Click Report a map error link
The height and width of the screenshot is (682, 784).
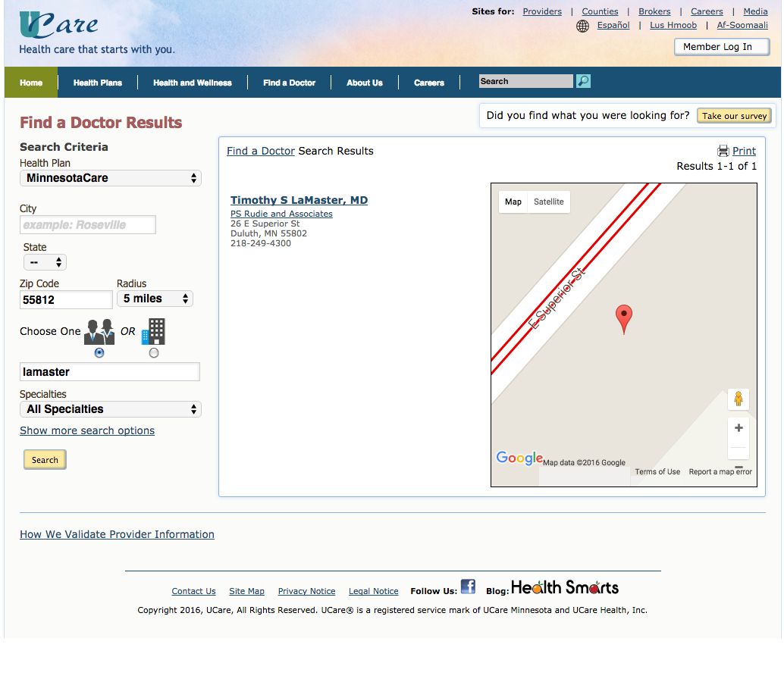click(720, 471)
